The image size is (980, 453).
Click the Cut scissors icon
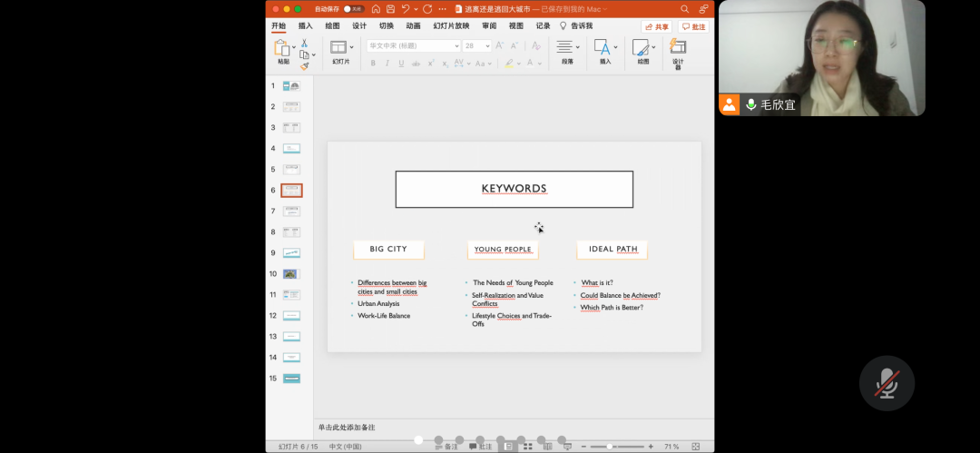(x=305, y=43)
